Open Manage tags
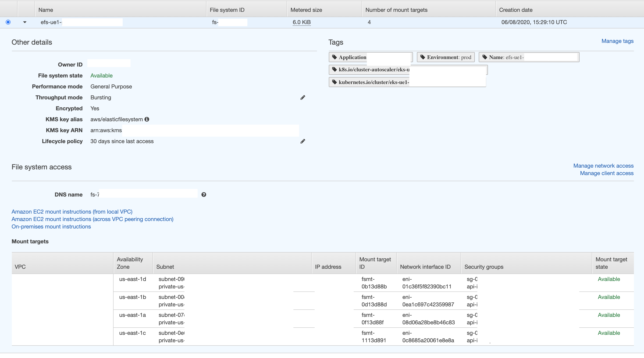644x358 pixels. [617, 41]
